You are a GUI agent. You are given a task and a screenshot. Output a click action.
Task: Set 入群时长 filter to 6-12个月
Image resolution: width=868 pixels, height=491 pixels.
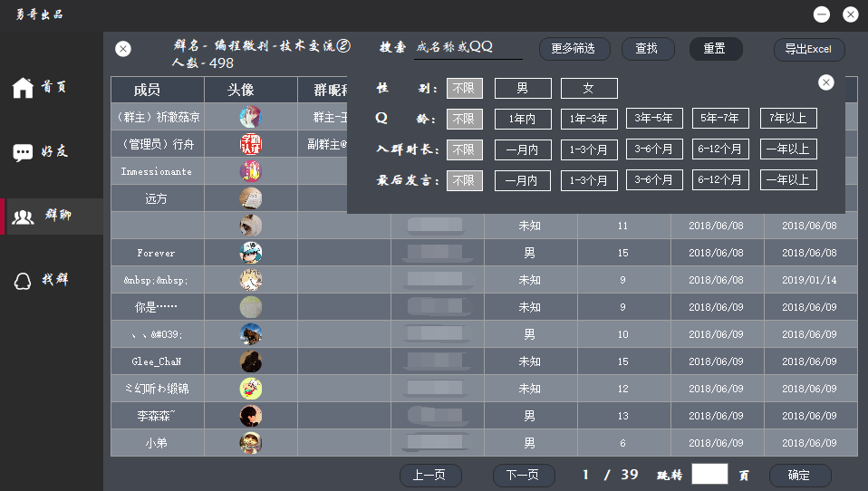(720, 149)
